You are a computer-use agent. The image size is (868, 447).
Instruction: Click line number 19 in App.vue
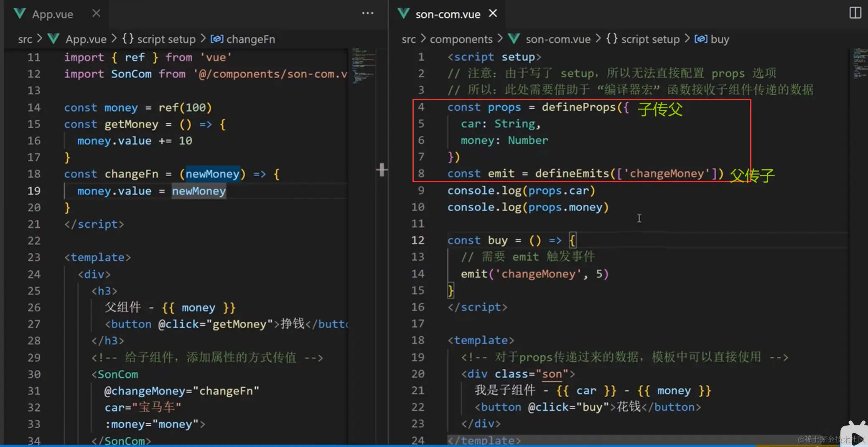click(x=34, y=191)
